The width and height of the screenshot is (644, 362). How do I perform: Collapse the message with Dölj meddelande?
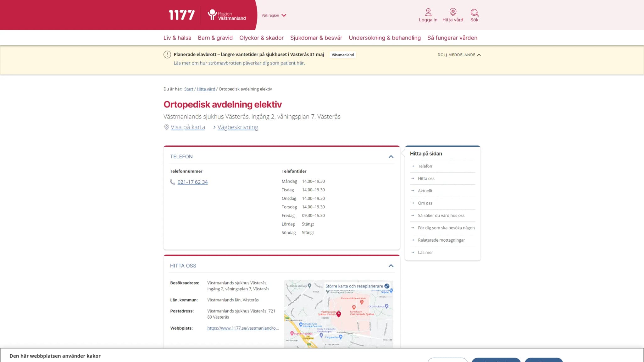pos(459,55)
